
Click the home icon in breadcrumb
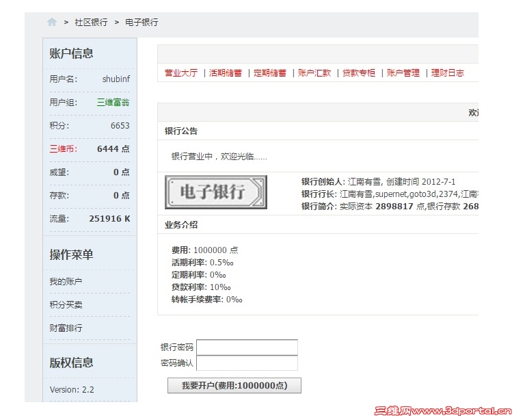pyautogui.click(x=52, y=23)
